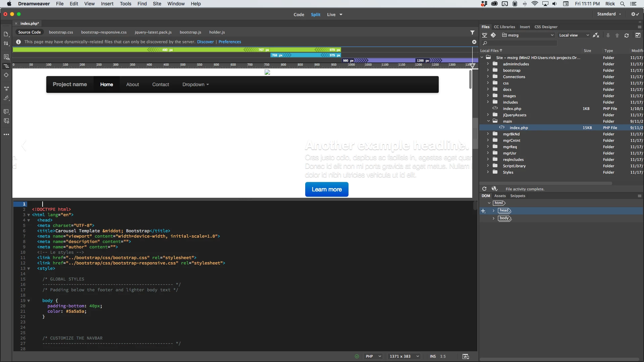Click the Files panel search field
This screenshot has width=644, height=362.
[x=520, y=43]
